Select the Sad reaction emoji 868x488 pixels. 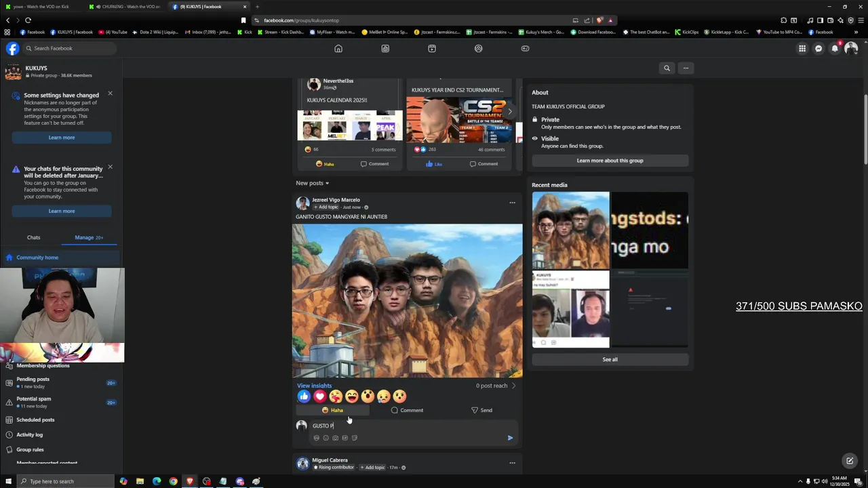coord(383,396)
